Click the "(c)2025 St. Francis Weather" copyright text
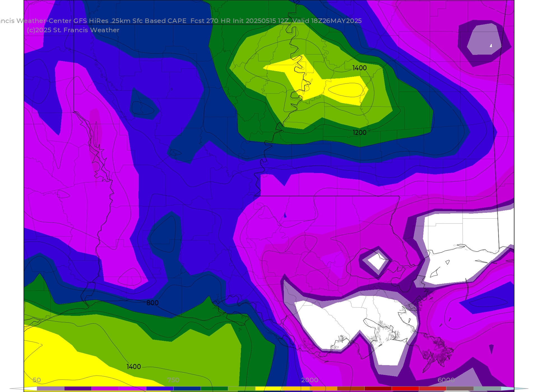 pos(73,30)
